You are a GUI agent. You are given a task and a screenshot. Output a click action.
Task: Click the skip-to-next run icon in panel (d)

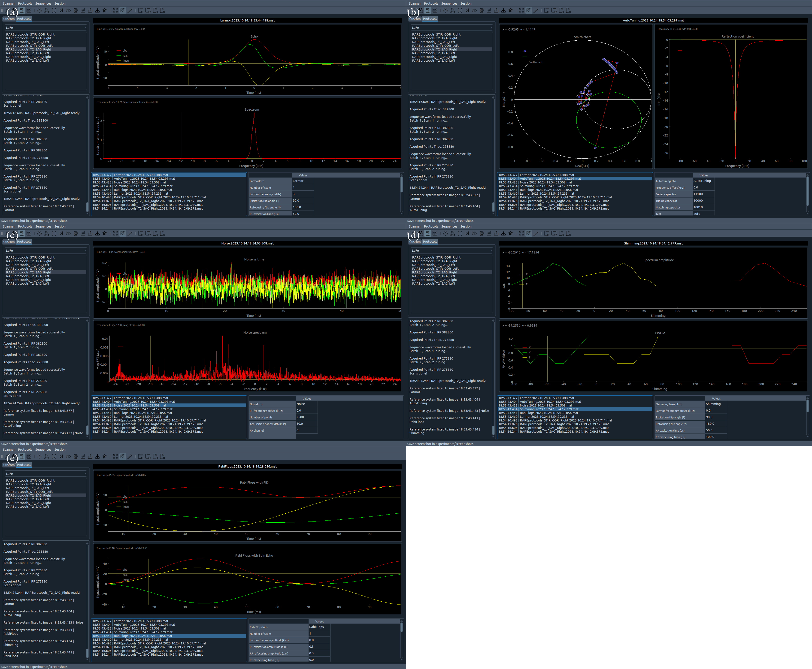[467, 233]
